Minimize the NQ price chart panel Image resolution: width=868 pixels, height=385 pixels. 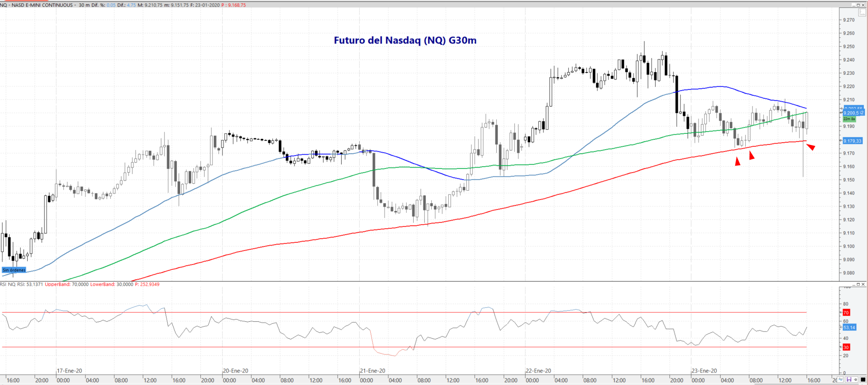tap(854, 5)
